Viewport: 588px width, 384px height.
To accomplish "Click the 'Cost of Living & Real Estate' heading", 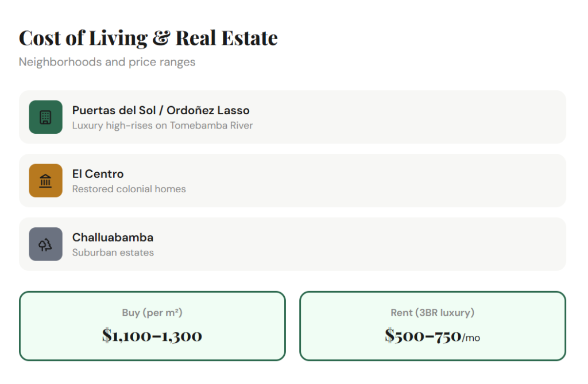I will [148, 38].
